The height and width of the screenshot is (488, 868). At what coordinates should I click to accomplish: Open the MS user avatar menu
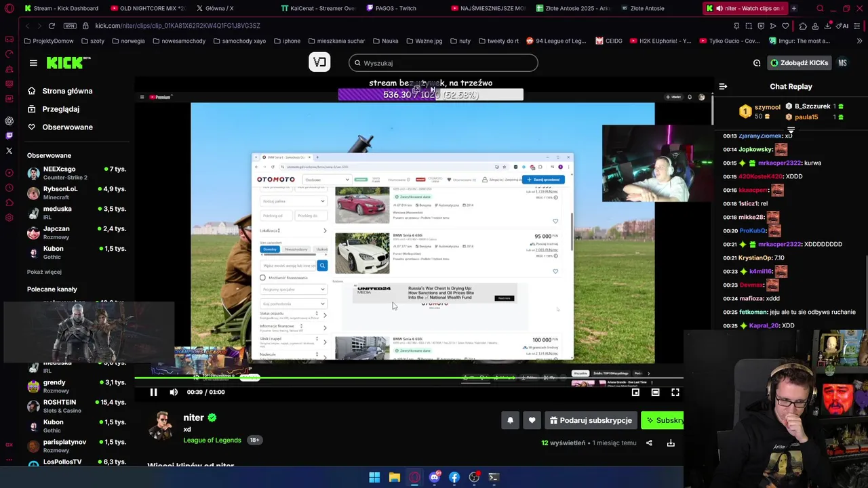point(842,63)
